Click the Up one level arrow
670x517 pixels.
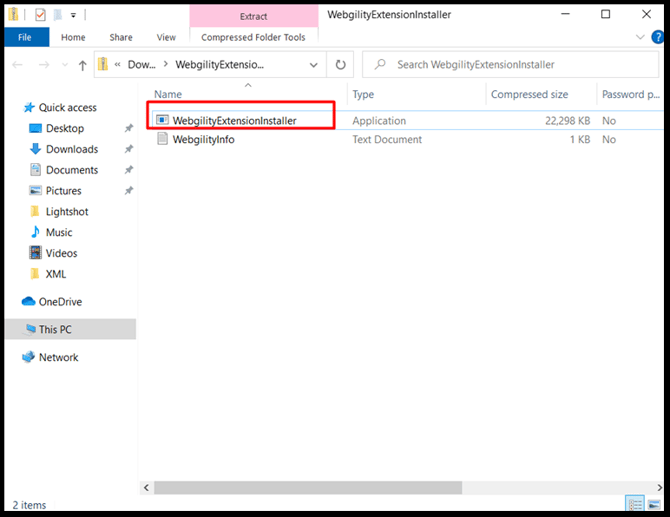(82, 65)
